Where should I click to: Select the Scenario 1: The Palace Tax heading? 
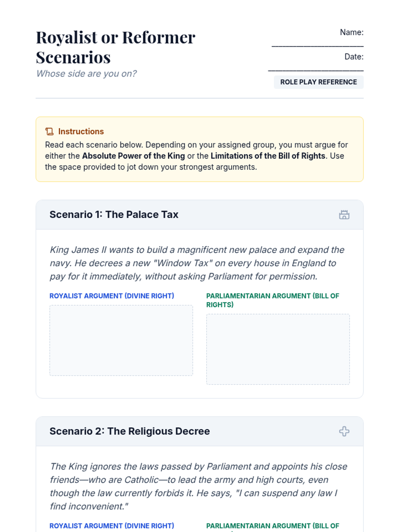[x=114, y=215]
